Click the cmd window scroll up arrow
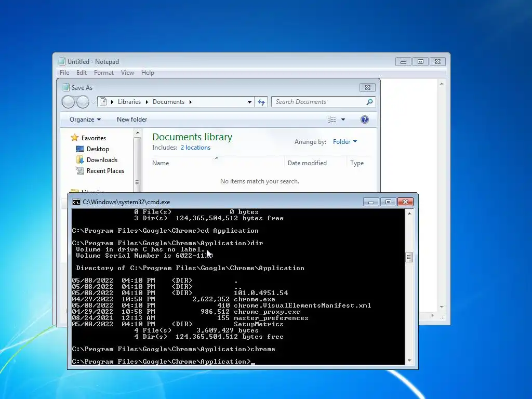The width and height of the screenshot is (532, 399). (409, 214)
